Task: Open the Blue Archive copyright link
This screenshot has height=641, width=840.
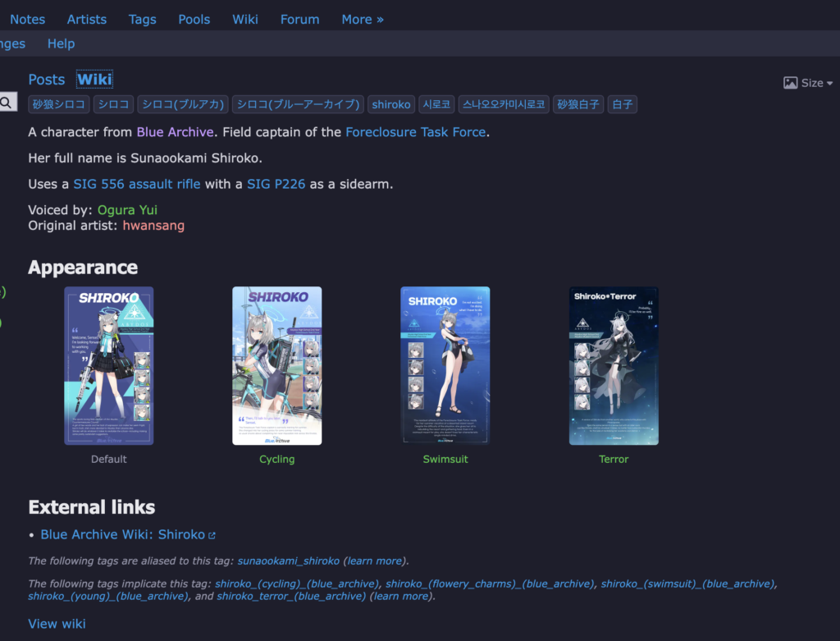Action: (176, 132)
